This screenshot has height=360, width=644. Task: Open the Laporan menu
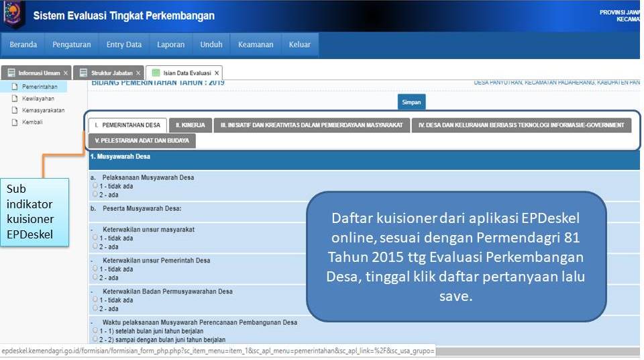[x=170, y=44]
